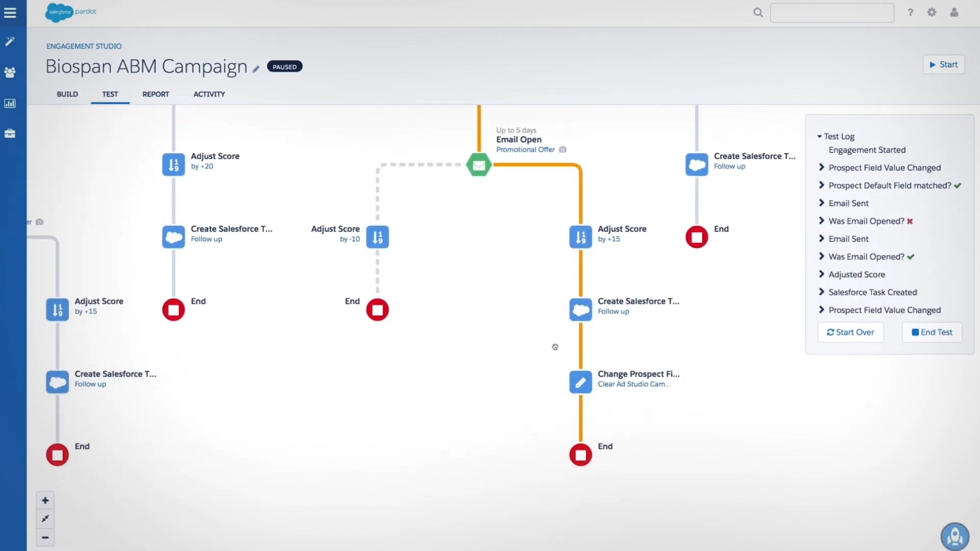Click the PAUSED status badge
This screenshot has height=551, width=980.
click(x=284, y=67)
